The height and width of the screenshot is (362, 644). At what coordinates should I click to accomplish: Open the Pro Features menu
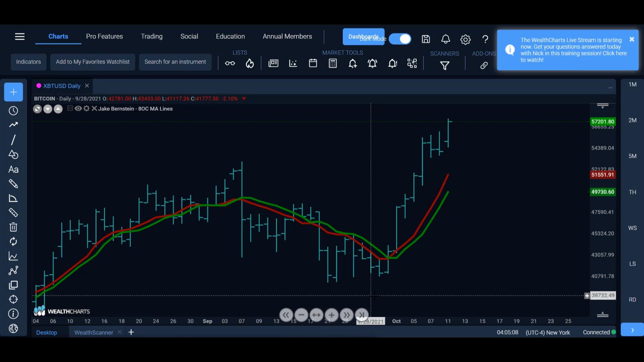[x=104, y=36]
